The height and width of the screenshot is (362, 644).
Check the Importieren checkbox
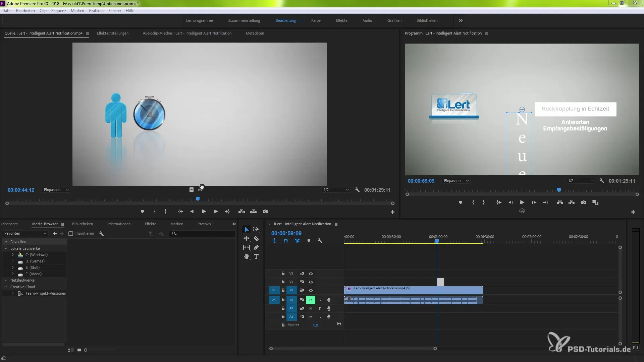(71, 234)
